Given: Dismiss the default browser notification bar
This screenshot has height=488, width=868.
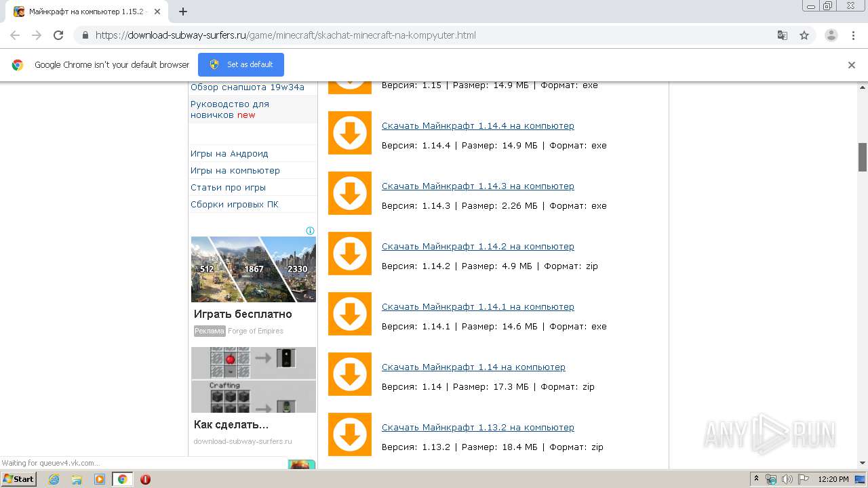Looking at the screenshot, I should click(852, 65).
